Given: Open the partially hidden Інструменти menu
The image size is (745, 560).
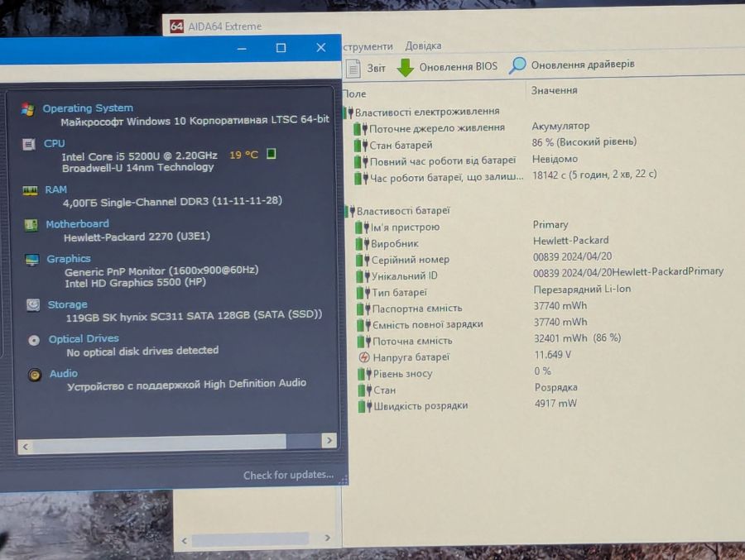Looking at the screenshot, I should tap(368, 46).
